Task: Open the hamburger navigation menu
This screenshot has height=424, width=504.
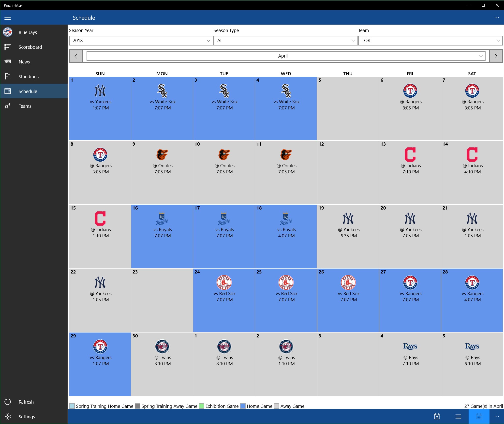Action: pyautogui.click(x=8, y=18)
